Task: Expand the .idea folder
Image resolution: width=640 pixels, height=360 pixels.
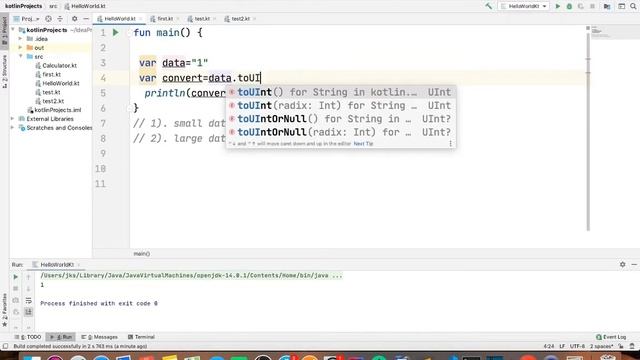Action: pyautogui.click(x=20, y=39)
